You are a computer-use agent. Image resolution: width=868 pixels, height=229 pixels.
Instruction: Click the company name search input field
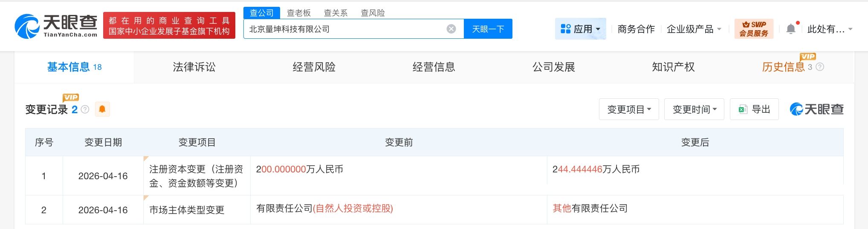coord(345,29)
